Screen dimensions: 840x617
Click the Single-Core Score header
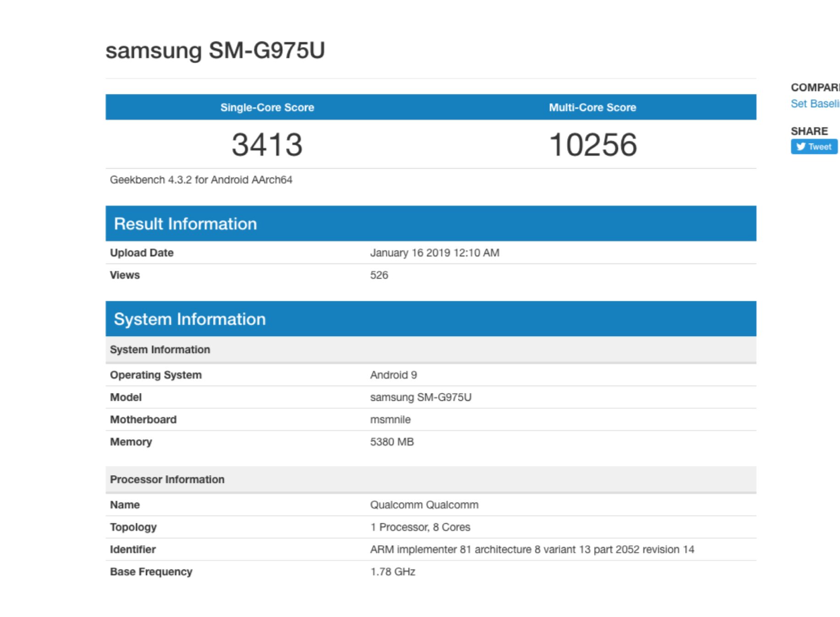[x=267, y=107]
